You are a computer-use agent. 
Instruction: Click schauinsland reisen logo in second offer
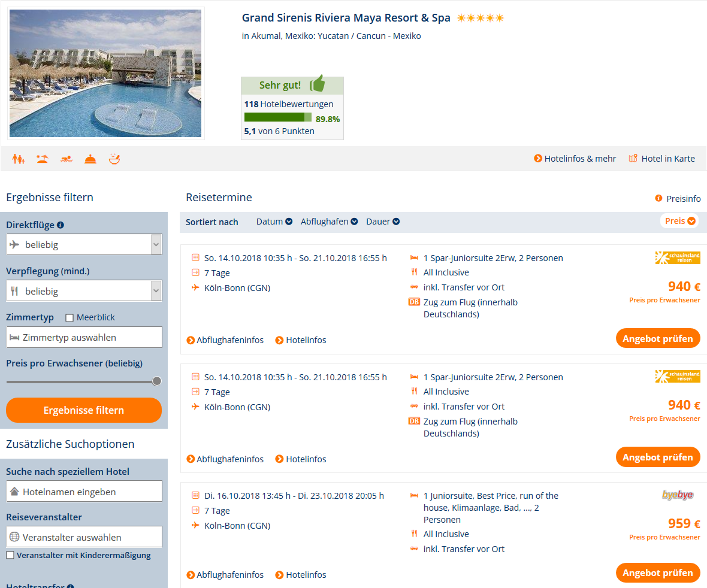[678, 376]
